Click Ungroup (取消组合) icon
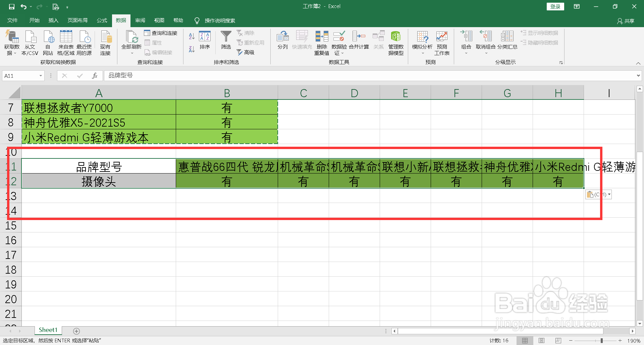 [x=486, y=43]
